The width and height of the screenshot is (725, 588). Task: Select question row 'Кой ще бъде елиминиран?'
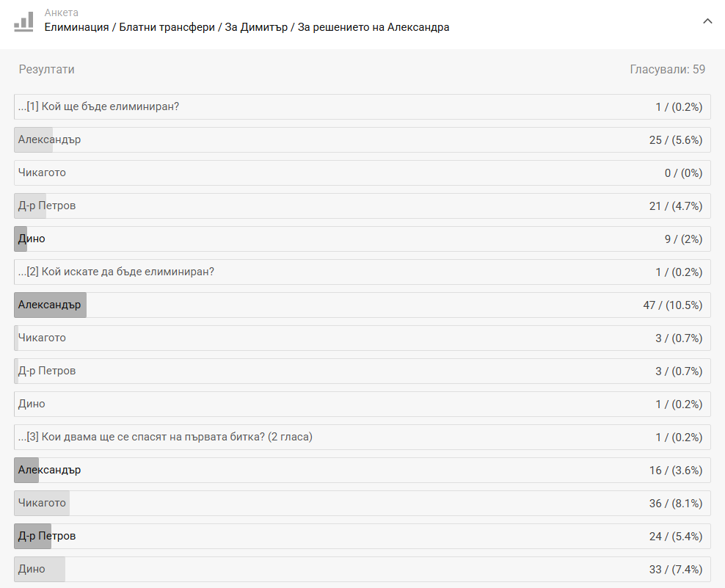pyautogui.click(x=362, y=107)
